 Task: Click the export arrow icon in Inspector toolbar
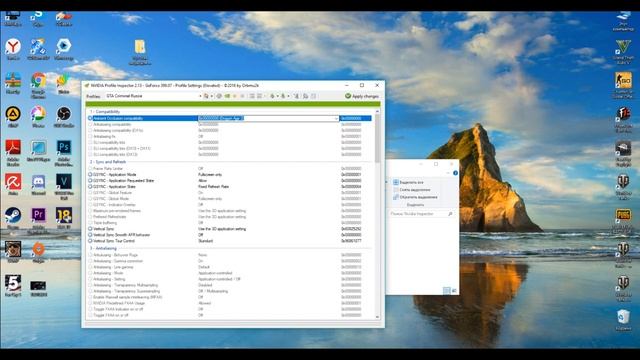(x=272, y=96)
